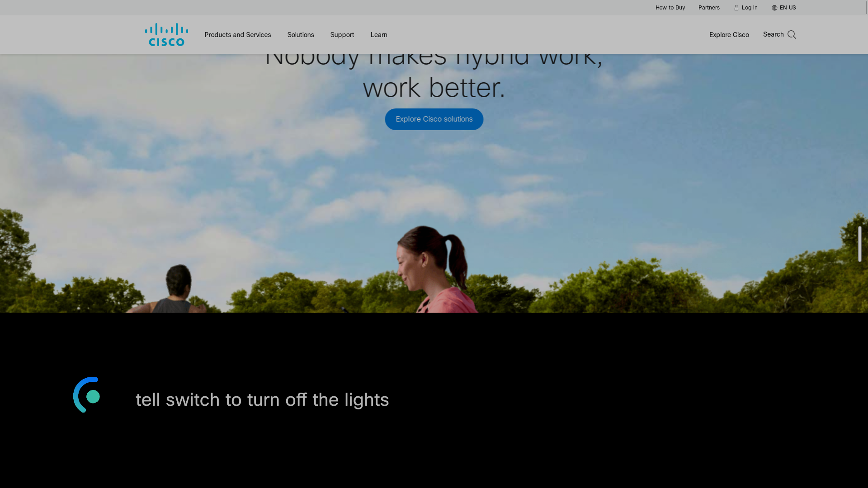Open the Support menu tab
Viewport: 868px width, 488px height.
point(342,34)
